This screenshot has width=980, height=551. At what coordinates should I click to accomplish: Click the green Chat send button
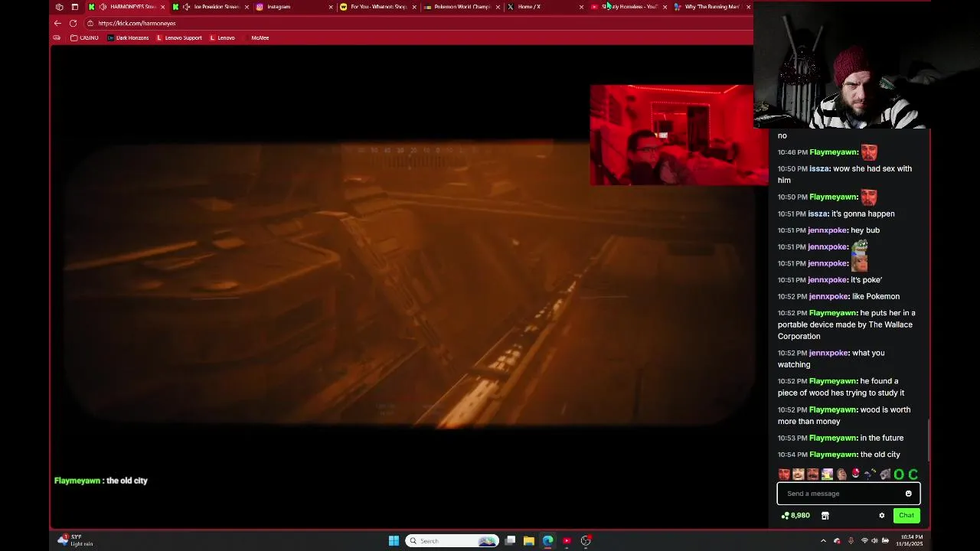pos(906,516)
